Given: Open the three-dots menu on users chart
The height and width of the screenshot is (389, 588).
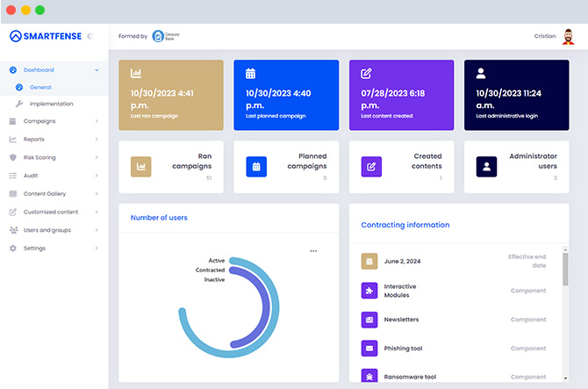Looking at the screenshot, I should pos(313,251).
